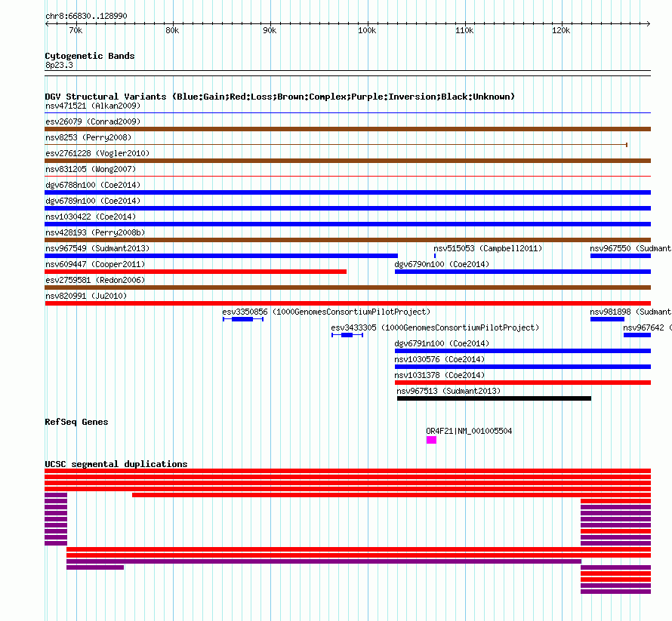The image size is (672, 621).
Task: Click the magenta OR4F21 gene box
Action: [431, 440]
